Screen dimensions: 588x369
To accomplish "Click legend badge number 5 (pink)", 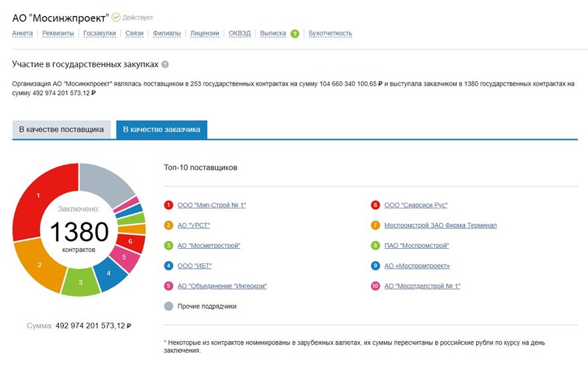I will [169, 286].
